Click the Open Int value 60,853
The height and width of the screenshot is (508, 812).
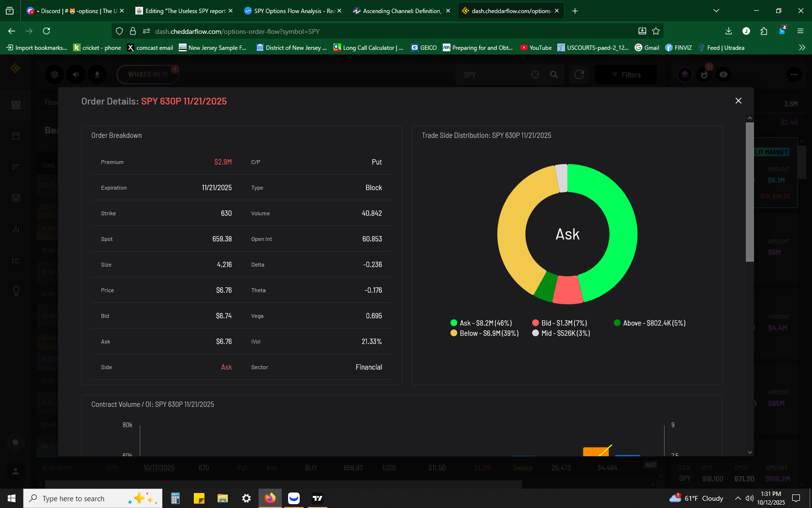coord(372,239)
